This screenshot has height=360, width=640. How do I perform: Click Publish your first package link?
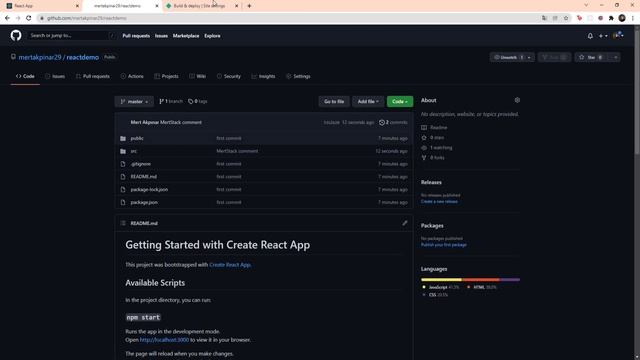(444, 245)
